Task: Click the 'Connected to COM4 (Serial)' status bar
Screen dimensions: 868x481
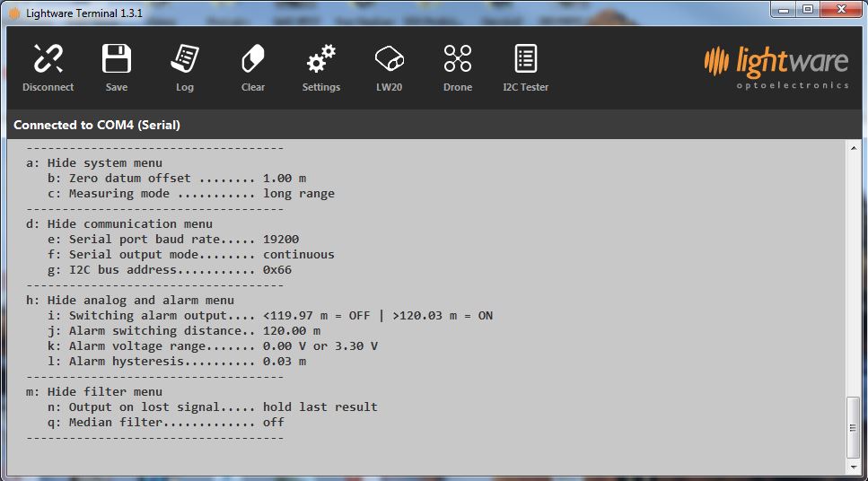Action: point(97,125)
